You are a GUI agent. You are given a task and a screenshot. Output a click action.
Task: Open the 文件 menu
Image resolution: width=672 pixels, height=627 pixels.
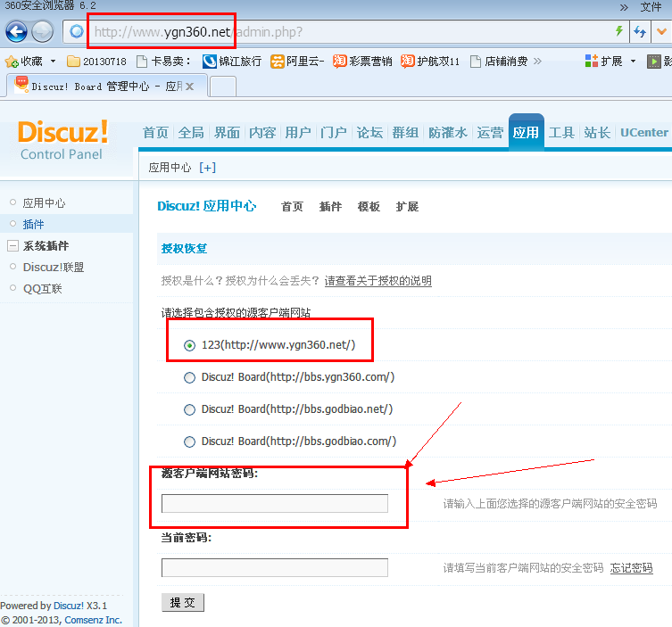click(x=651, y=7)
